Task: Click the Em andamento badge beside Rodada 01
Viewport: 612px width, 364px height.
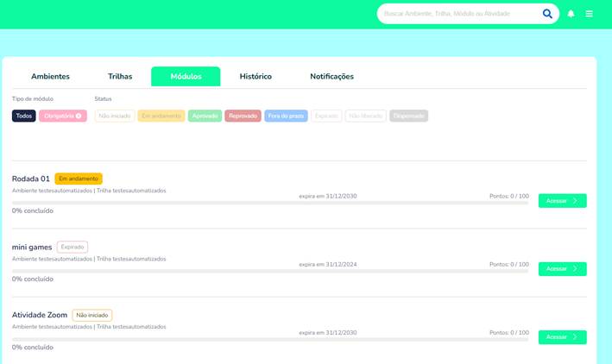Action: click(x=79, y=179)
